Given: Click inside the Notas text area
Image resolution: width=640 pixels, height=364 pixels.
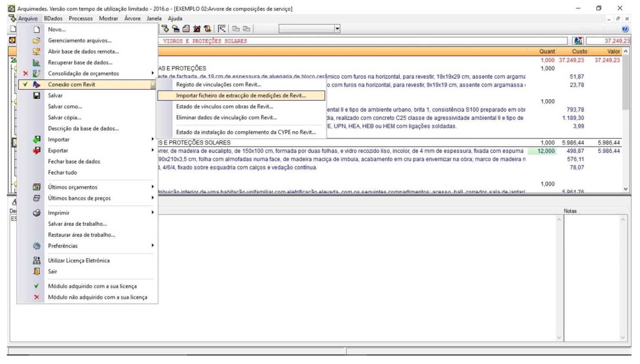Looking at the screenshot, I should pyautogui.click(x=592, y=278).
